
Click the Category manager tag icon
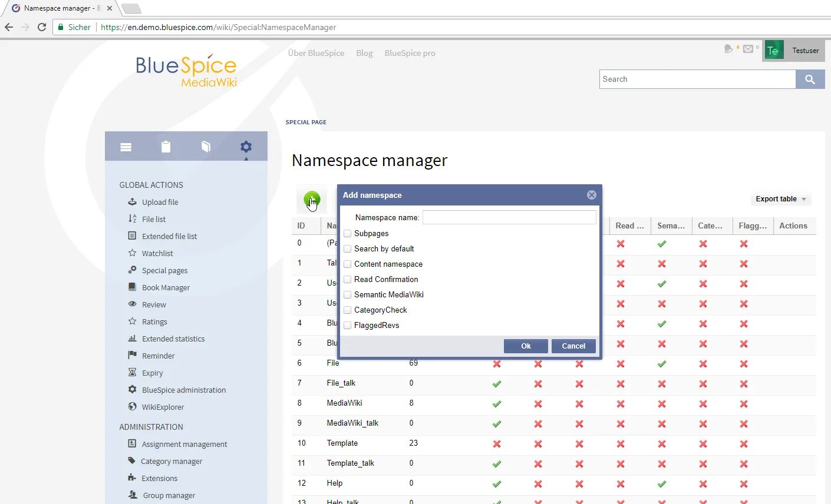point(132,461)
